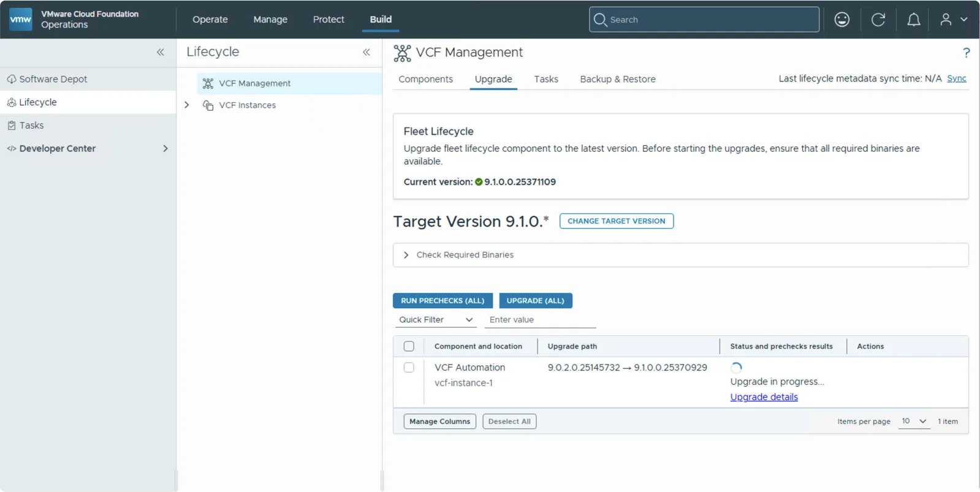This screenshot has width=980, height=492.
Task: Click the Manage Columns button
Action: click(x=440, y=422)
